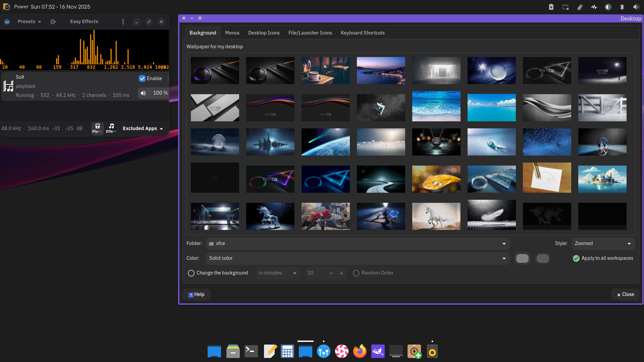Image resolution: width=644 pixels, height=362 pixels.
Task: Click the reset arrow icon beside Presets
Action: click(53, 22)
